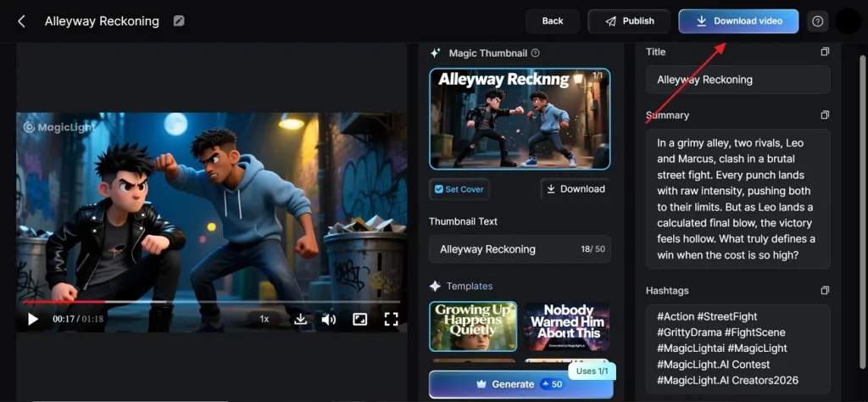Click into the Hashtags text area

pyautogui.click(x=738, y=349)
